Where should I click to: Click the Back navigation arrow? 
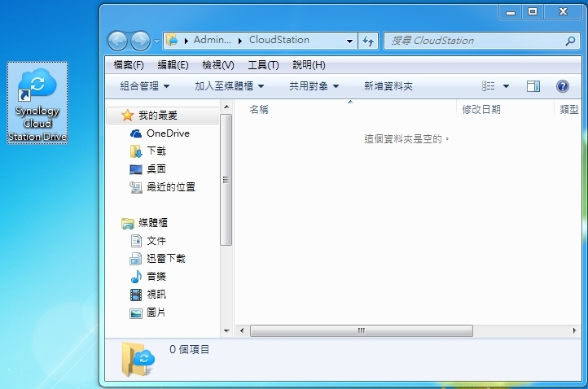click(x=118, y=41)
